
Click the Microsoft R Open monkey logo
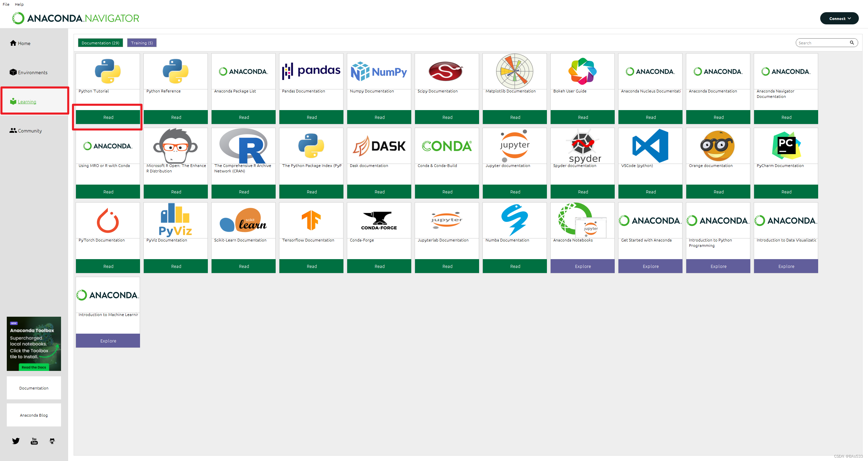(176, 146)
